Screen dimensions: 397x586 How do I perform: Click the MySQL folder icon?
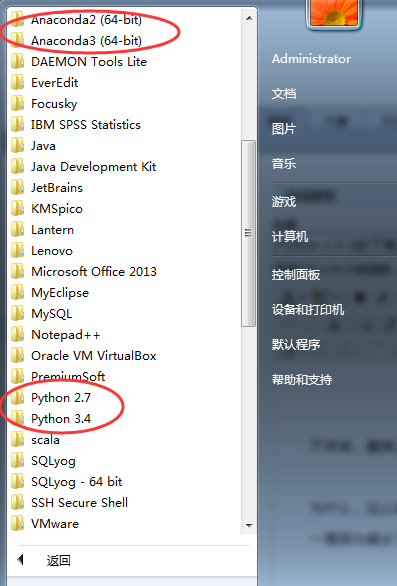click(17, 314)
